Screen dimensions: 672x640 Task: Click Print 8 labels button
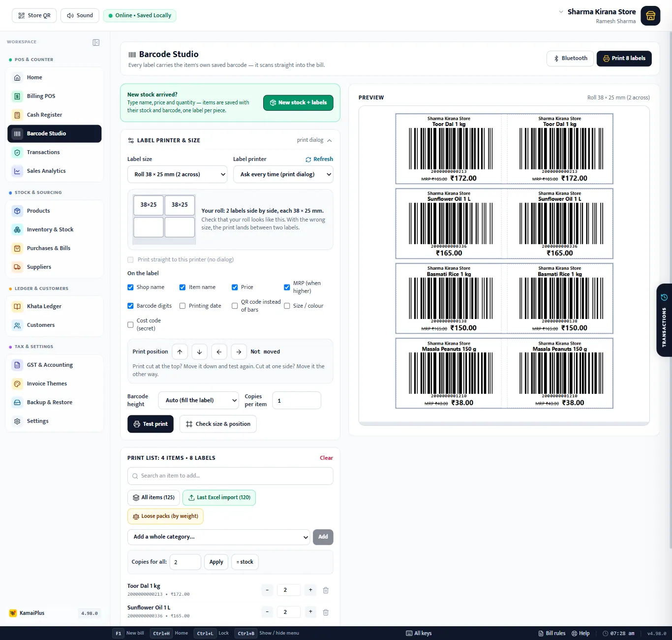point(624,58)
